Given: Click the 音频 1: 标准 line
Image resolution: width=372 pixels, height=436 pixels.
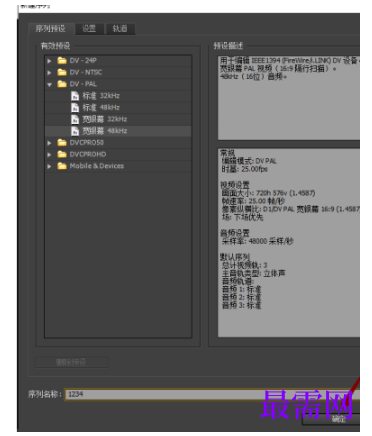Looking at the screenshot, I should [241, 289].
